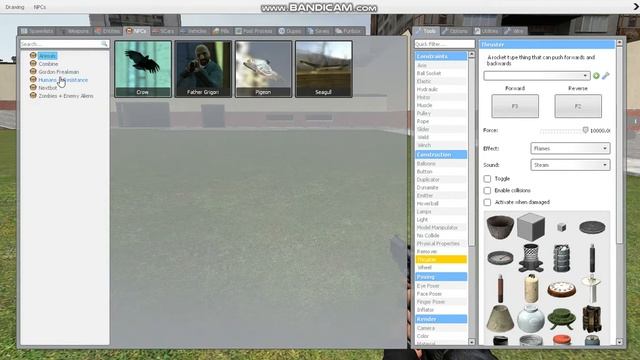Screen dimensions: 640x360
Task: Check Enable collisions option
Action: (x=487, y=191)
